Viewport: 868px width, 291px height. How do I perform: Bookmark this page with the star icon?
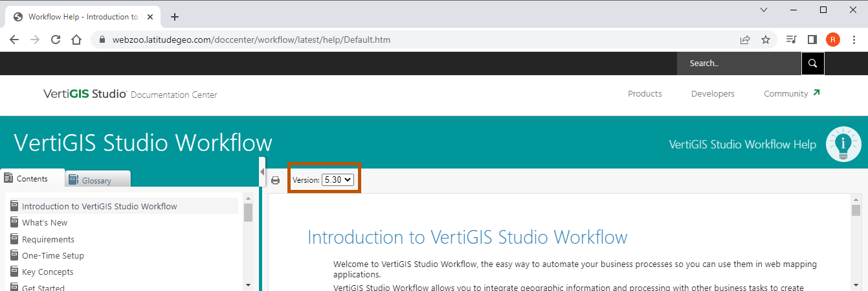tap(766, 40)
